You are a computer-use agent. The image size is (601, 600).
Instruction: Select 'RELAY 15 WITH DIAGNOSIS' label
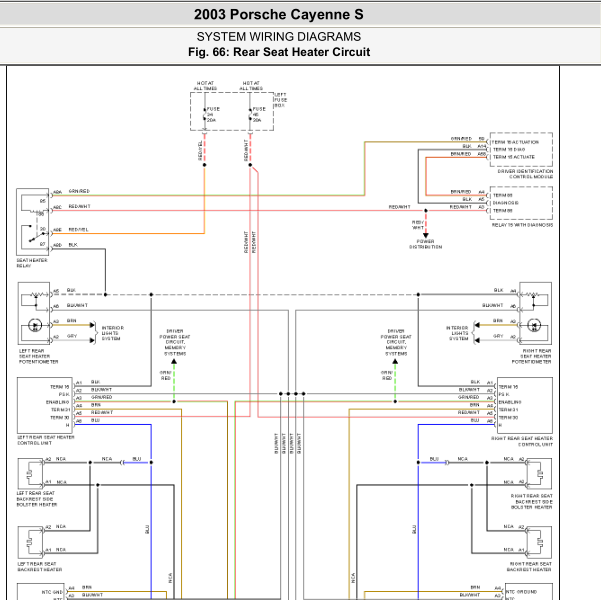(522, 225)
